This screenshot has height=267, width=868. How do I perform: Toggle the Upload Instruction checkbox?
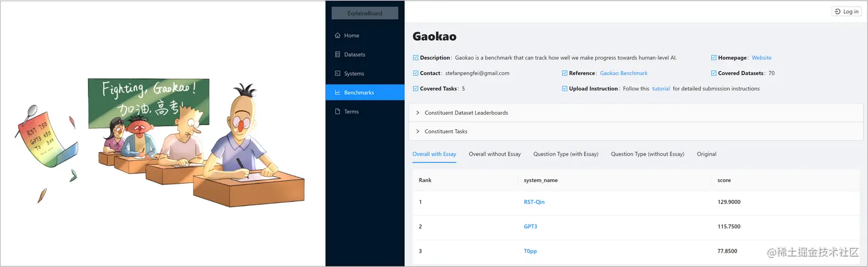[x=565, y=89]
